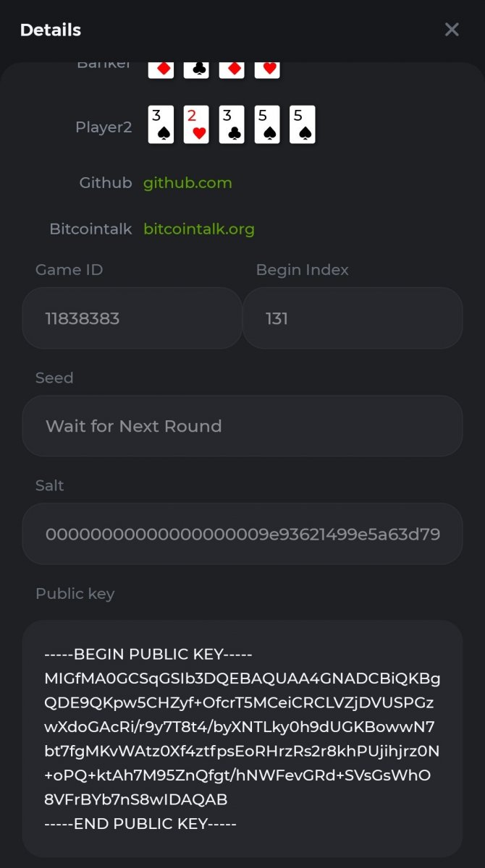Viewport: 485px width, 868px height.
Task: Click Player2's last 5 of spades card
Action: (x=303, y=124)
